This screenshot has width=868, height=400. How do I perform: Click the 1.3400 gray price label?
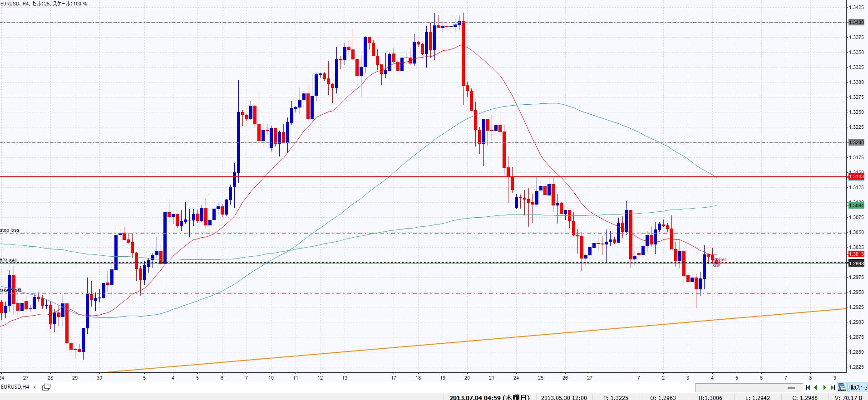856,22
